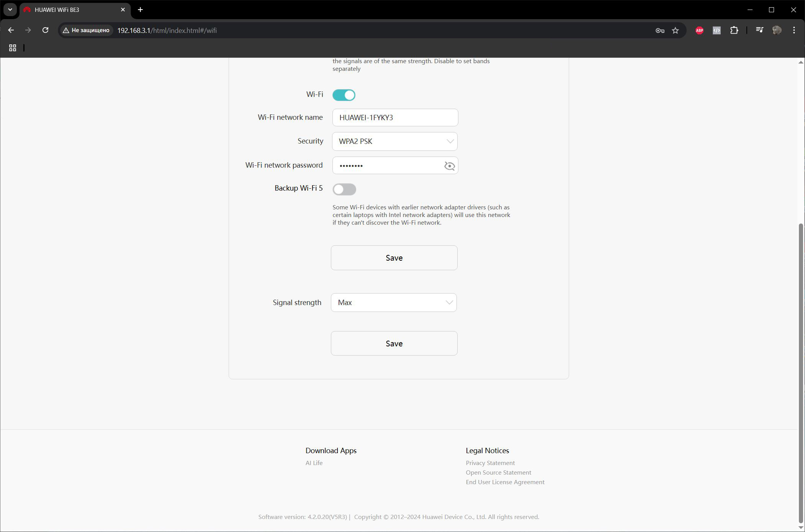
Task: Minimize the browser window
Action: click(x=750, y=10)
